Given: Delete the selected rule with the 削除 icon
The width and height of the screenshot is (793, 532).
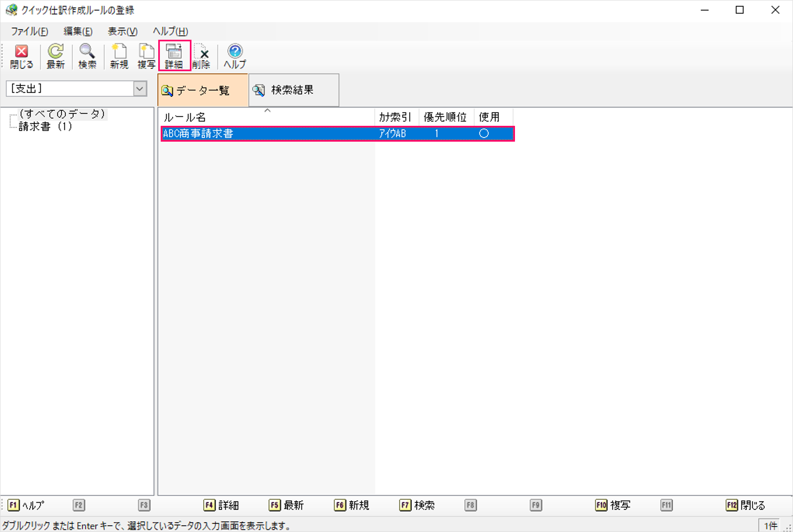Looking at the screenshot, I should [x=201, y=56].
